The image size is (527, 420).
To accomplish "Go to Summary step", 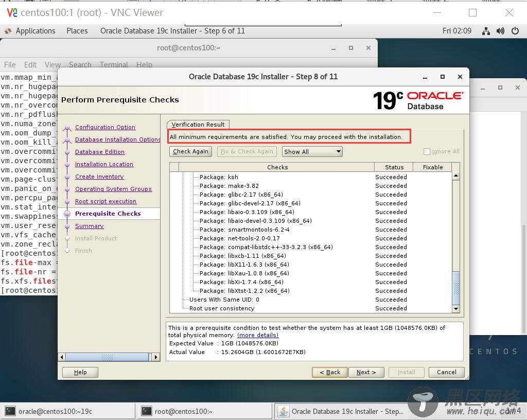I will [90, 226].
